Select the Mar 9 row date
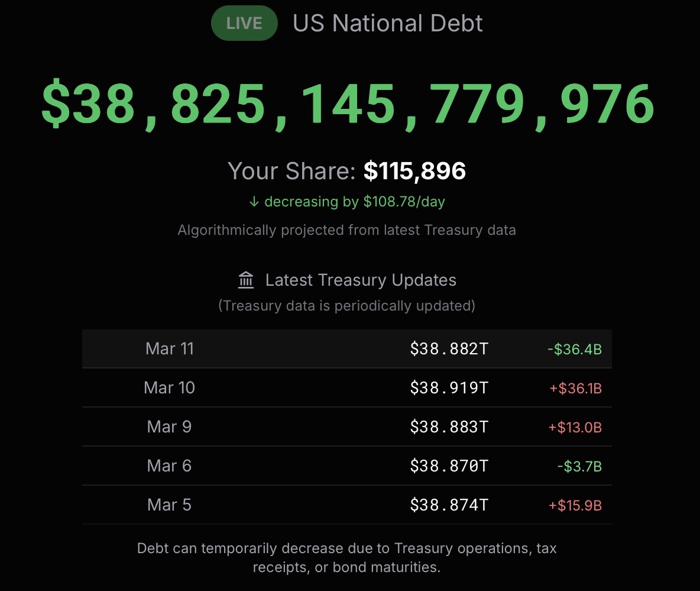Screen dimensions: 700x591 click(x=170, y=427)
